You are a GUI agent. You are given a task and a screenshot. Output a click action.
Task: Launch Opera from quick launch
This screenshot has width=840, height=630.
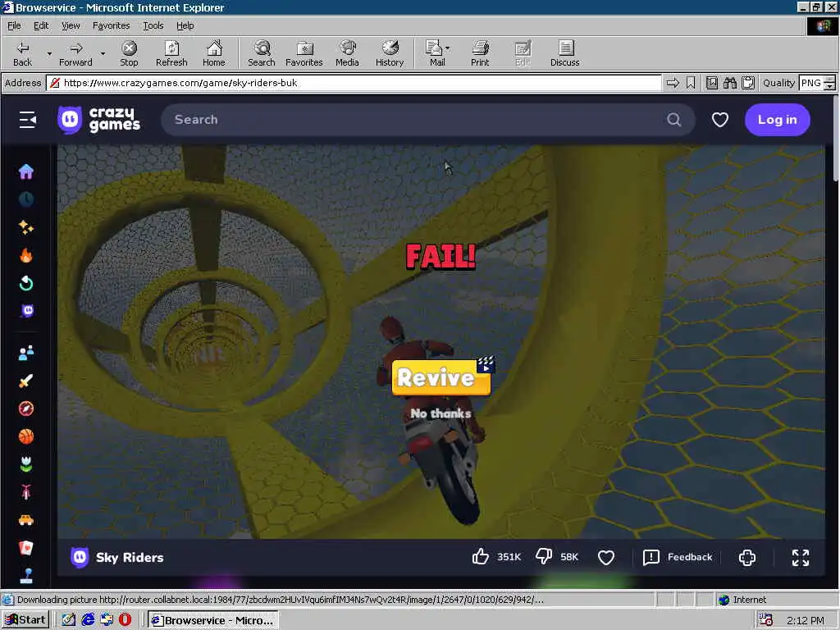tap(125, 620)
